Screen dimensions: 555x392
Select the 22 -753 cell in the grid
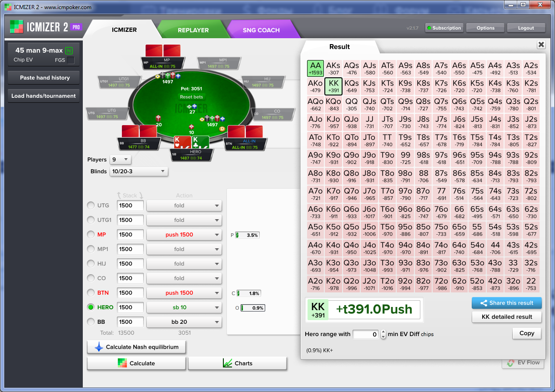pos(531,284)
